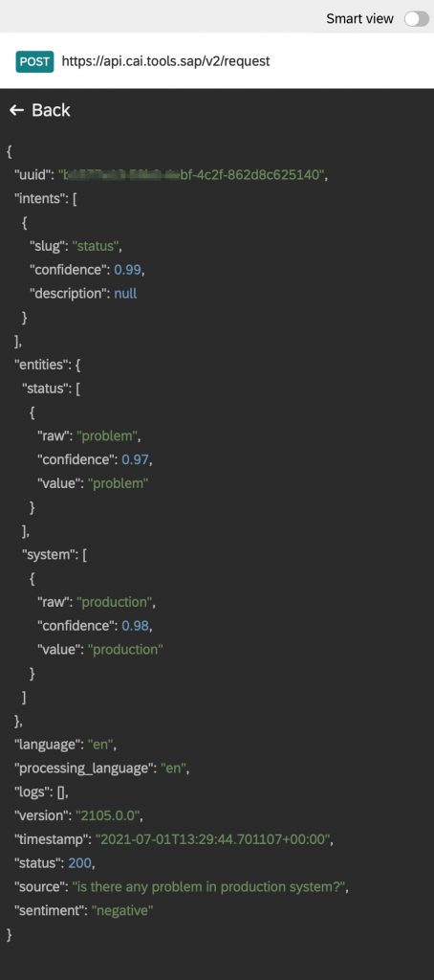Click the back arrow icon
Image resolution: width=434 pixels, height=980 pixels.
click(x=16, y=111)
